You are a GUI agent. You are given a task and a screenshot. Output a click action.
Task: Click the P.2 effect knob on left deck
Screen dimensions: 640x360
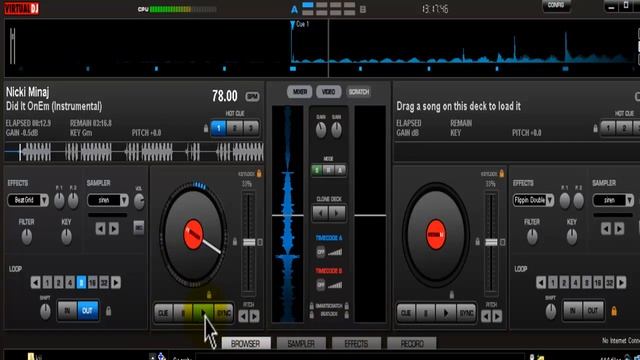pyautogui.click(x=73, y=201)
